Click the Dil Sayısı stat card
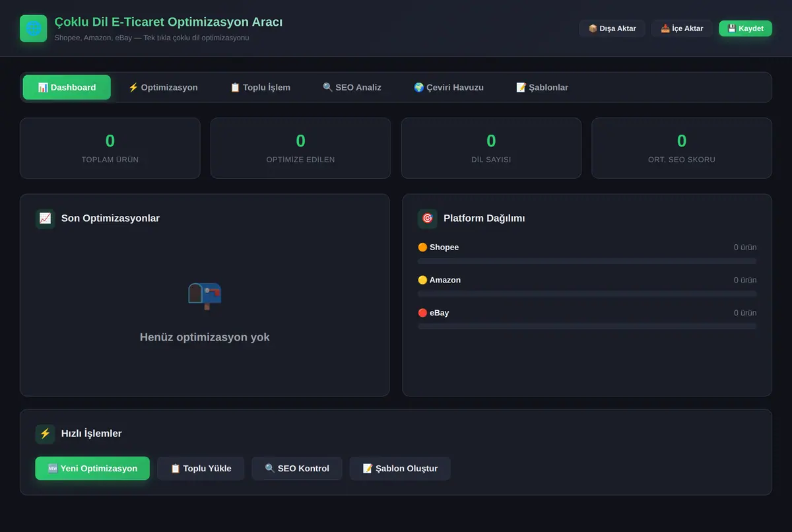Screen dimensions: 792x532 [491, 148]
